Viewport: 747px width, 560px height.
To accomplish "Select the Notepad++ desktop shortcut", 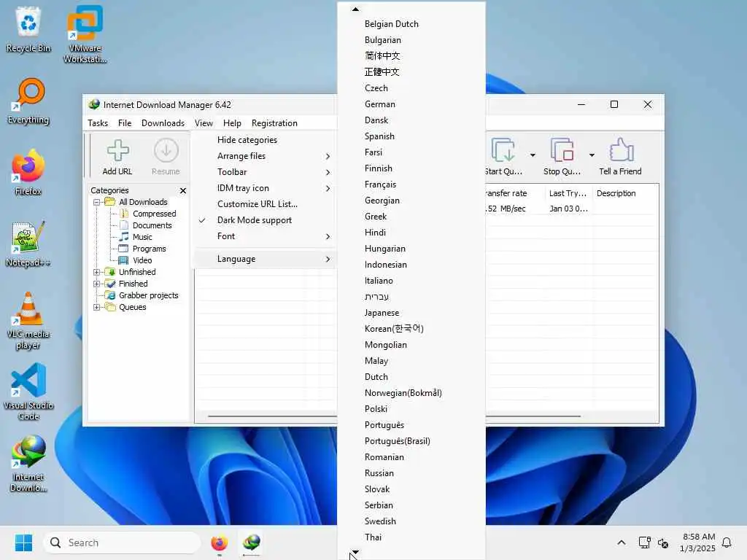I will tap(28, 244).
